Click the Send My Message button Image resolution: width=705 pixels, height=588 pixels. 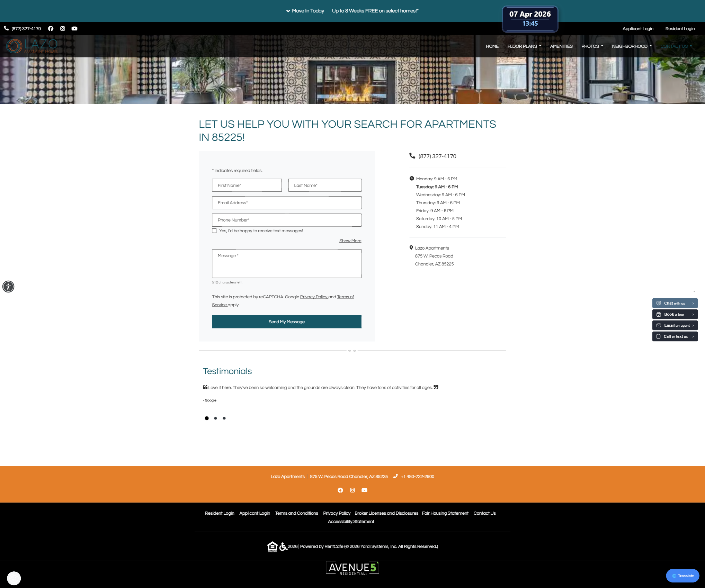286,322
